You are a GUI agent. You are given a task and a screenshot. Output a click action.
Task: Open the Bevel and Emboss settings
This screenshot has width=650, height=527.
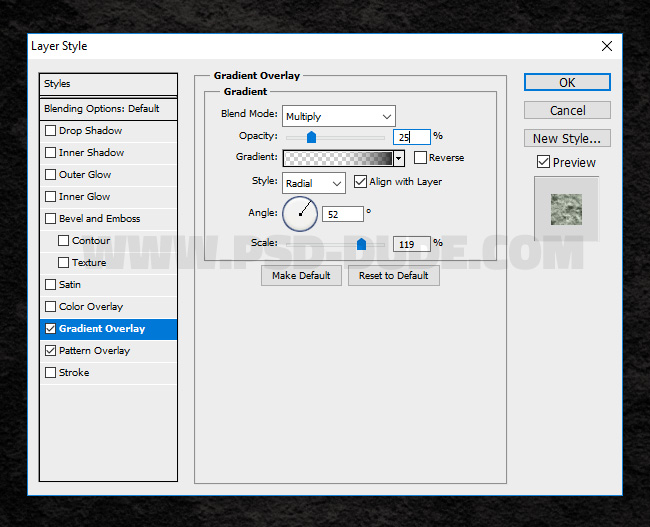[99, 219]
